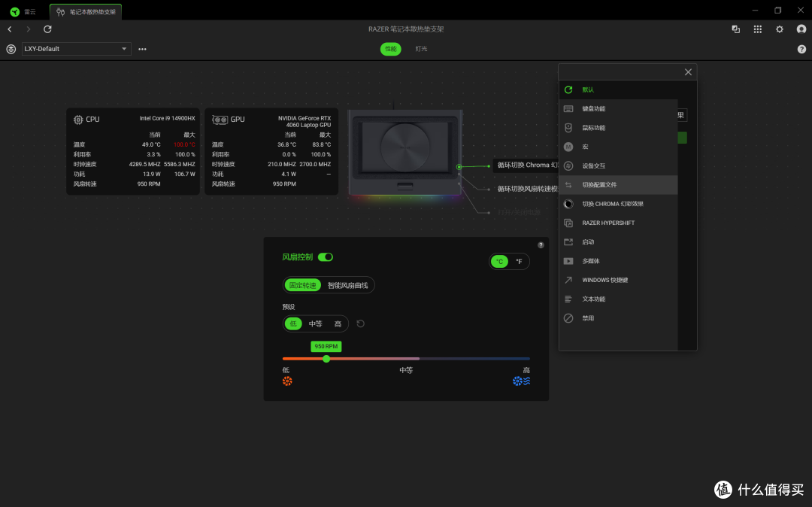Click the help question mark below account avatar
This screenshot has width=812, height=507.
(801, 49)
